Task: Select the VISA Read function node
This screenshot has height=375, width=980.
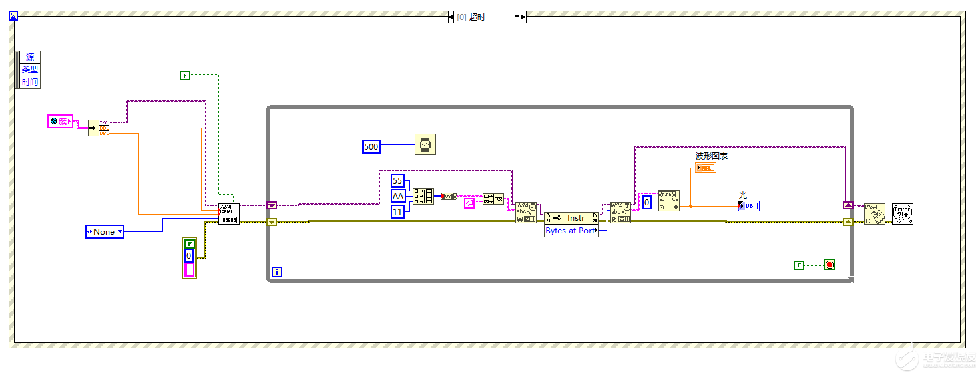Action: click(620, 213)
